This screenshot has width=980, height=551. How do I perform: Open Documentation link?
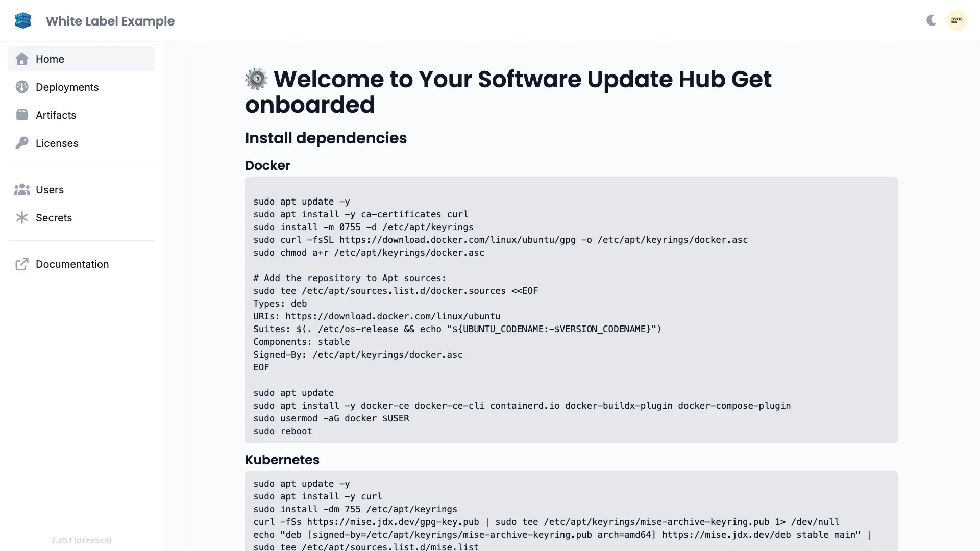point(81,264)
